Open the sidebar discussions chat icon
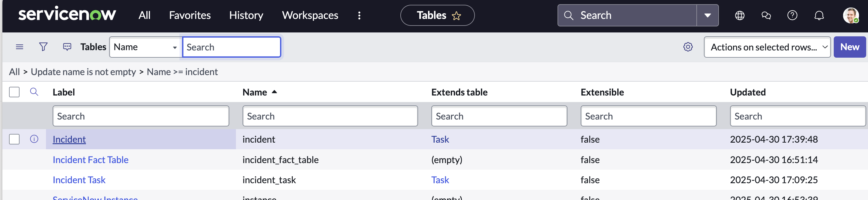Viewport: 868px width, 200px height. coord(766,16)
